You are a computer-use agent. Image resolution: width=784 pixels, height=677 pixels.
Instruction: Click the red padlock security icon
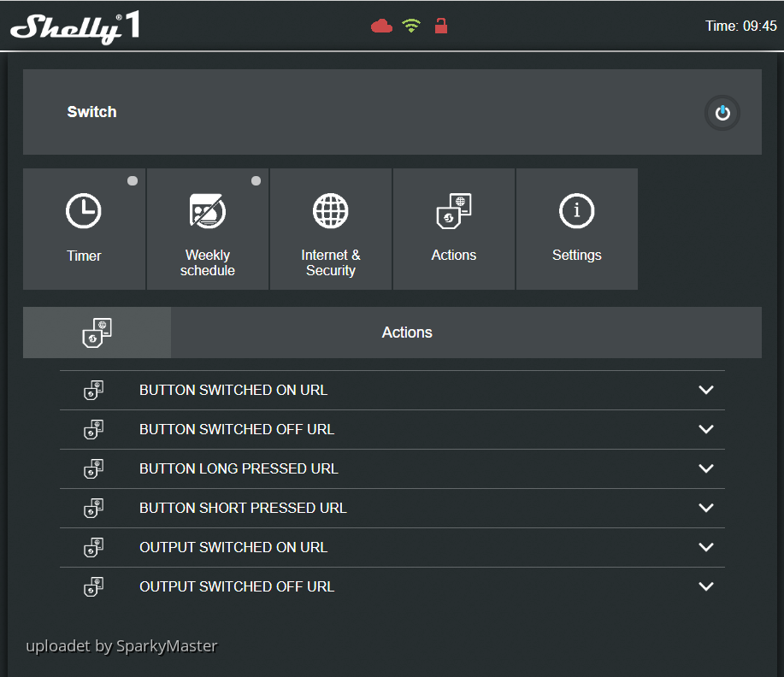click(441, 26)
